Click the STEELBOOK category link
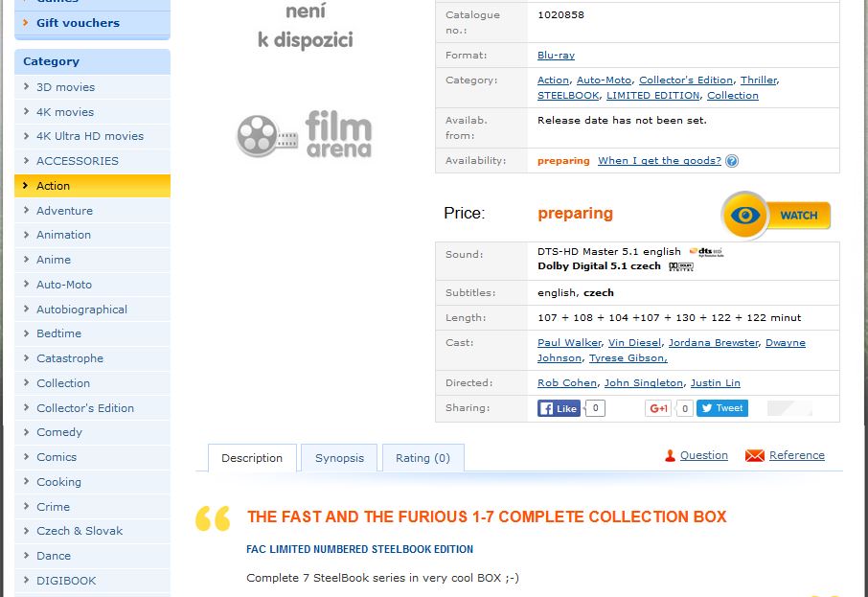The width and height of the screenshot is (868, 597). pos(568,95)
